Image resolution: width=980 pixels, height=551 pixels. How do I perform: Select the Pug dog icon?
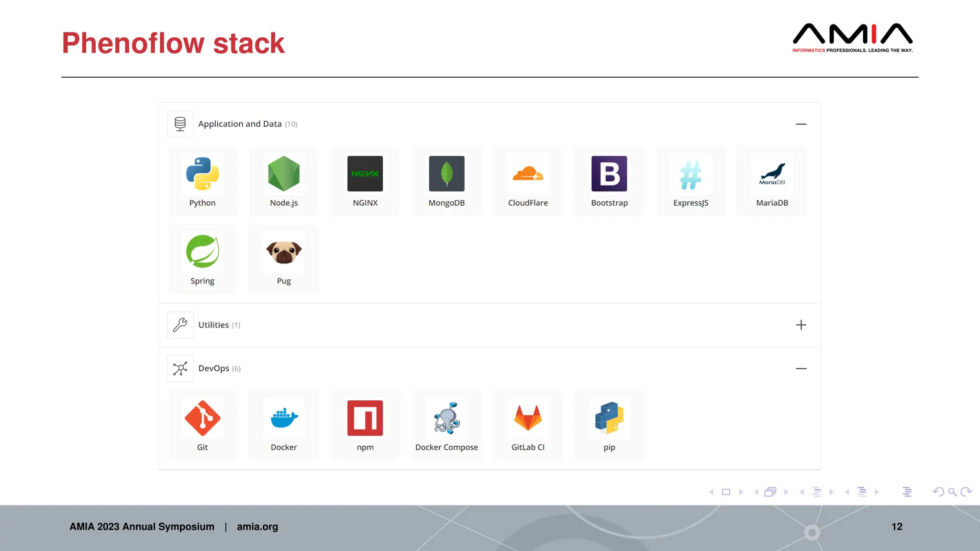click(x=284, y=252)
